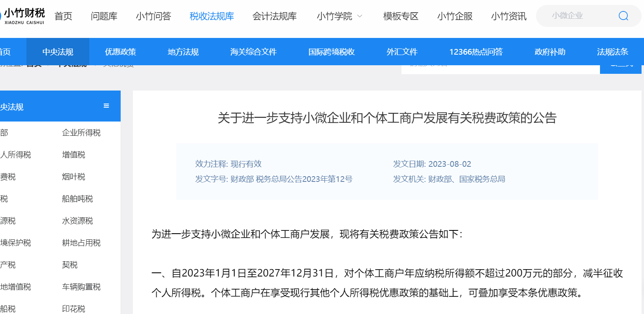The width and height of the screenshot is (644, 314).
Task: Switch to the 优惠政策 tab
Action: [x=120, y=52]
